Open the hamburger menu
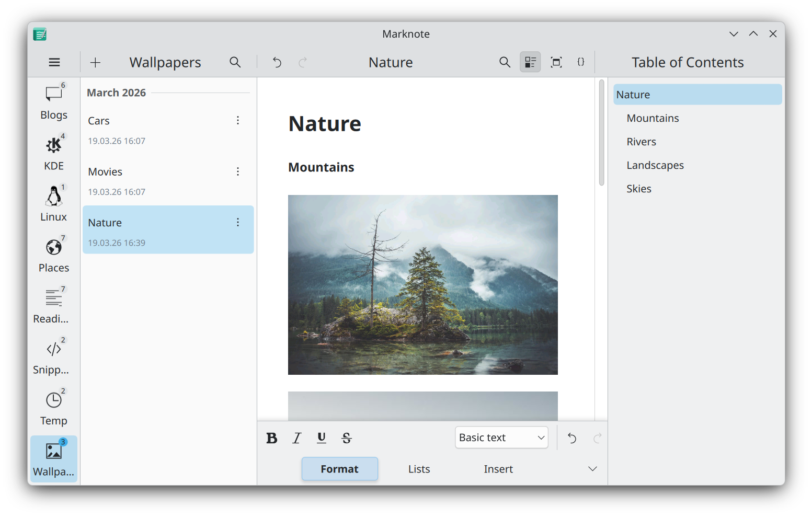Viewport: 812px width, 518px height. pyautogui.click(x=54, y=62)
